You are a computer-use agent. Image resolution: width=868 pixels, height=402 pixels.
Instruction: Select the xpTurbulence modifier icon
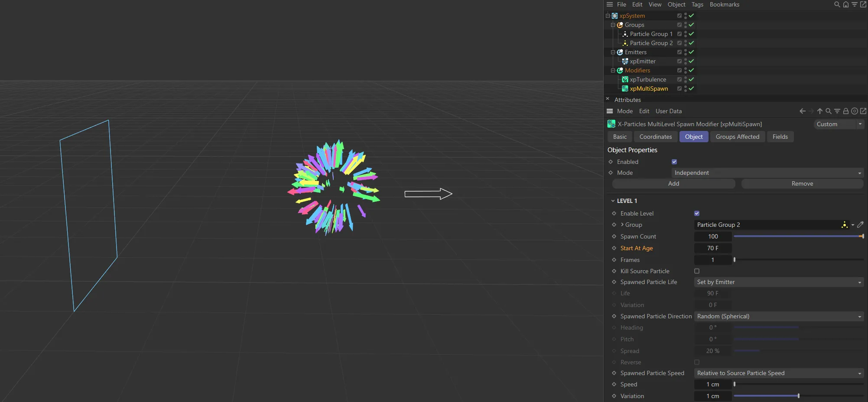pos(625,79)
